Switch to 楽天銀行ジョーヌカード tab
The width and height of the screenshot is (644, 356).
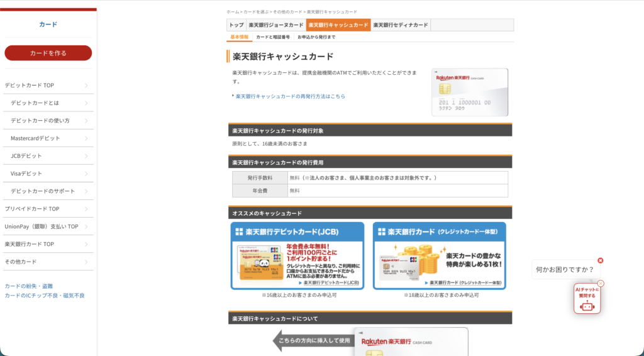[x=276, y=25]
